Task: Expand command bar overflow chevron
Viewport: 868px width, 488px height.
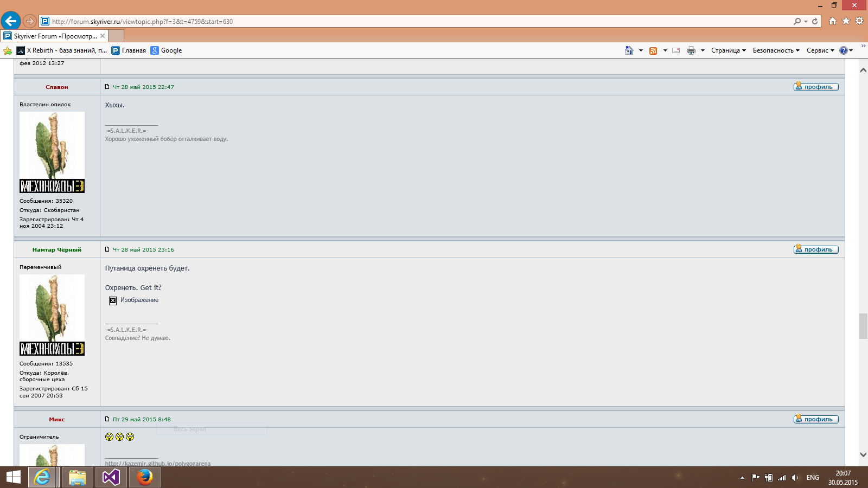Action: coord(864,46)
